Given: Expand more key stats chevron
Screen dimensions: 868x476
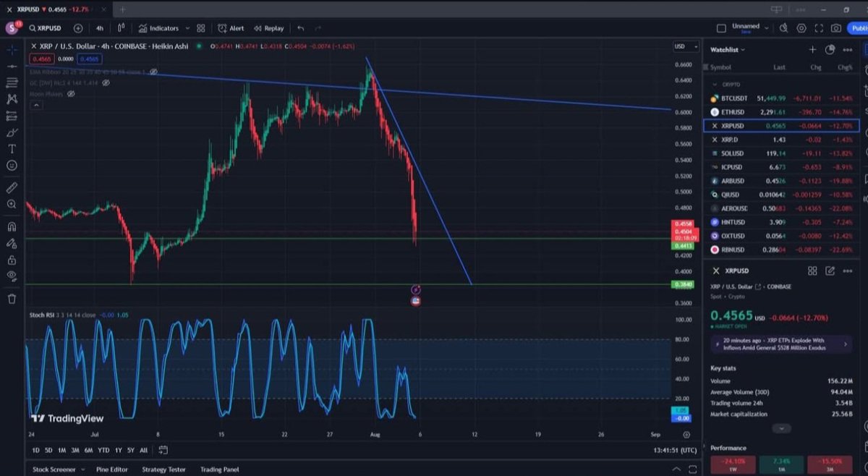Looking at the screenshot, I should [780, 428].
